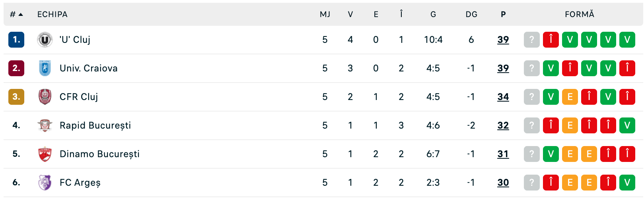Click the FC Argeș team crest icon

click(x=45, y=183)
